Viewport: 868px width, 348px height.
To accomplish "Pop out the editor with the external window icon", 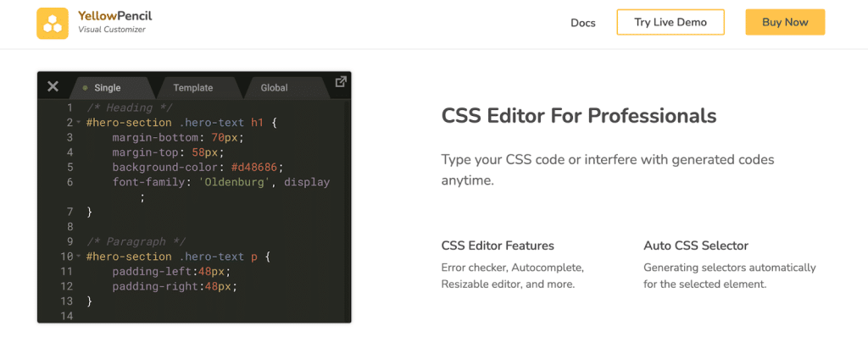I will coord(341,82).
